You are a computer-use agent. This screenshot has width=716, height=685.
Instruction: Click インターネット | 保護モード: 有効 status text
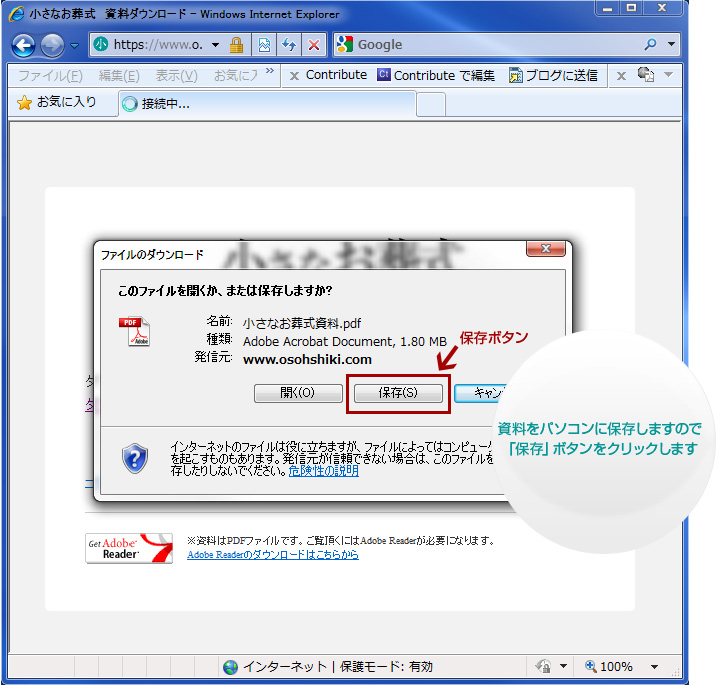point(337,667)
